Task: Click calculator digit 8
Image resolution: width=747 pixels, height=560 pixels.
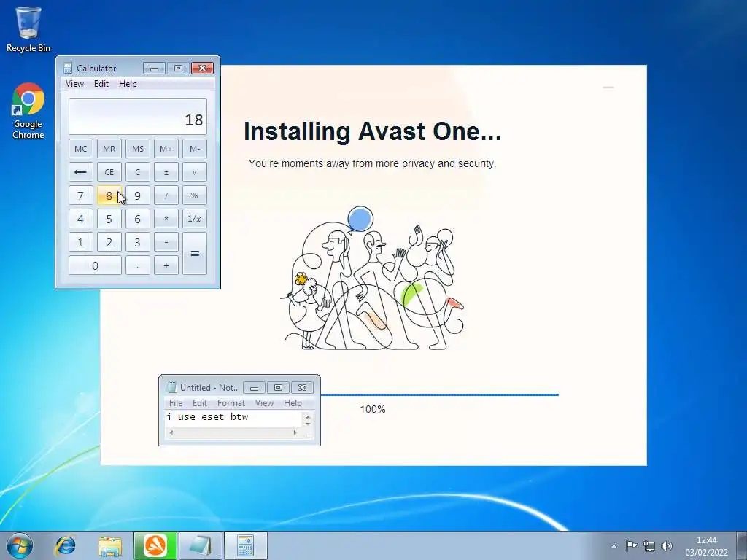Action: click(109, 195)
